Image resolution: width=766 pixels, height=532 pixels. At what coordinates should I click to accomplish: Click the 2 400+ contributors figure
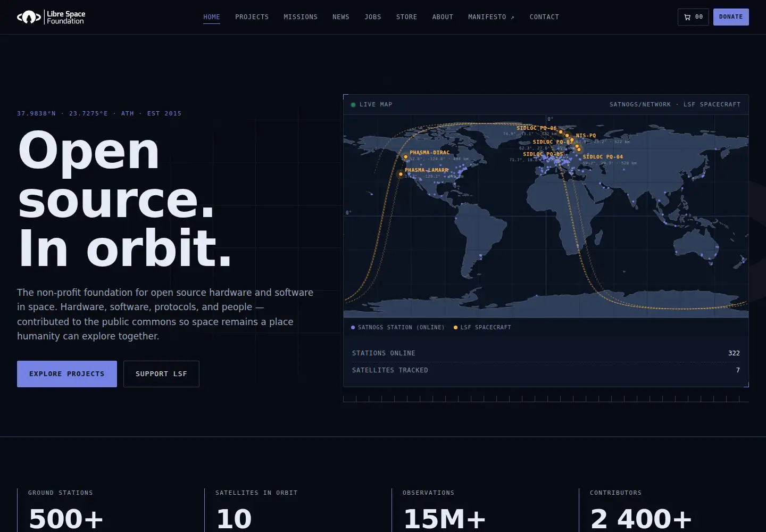641,519
